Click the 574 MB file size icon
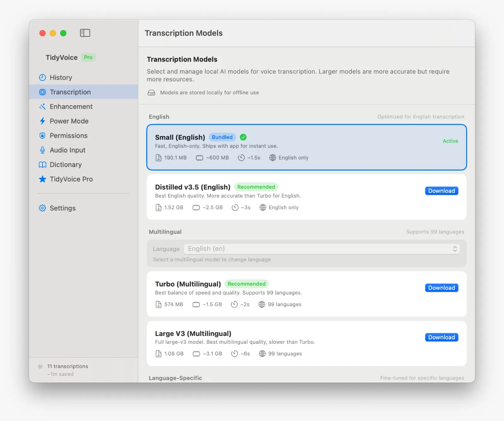The height and width of the screenshot is (421, 504). point(158,304)
